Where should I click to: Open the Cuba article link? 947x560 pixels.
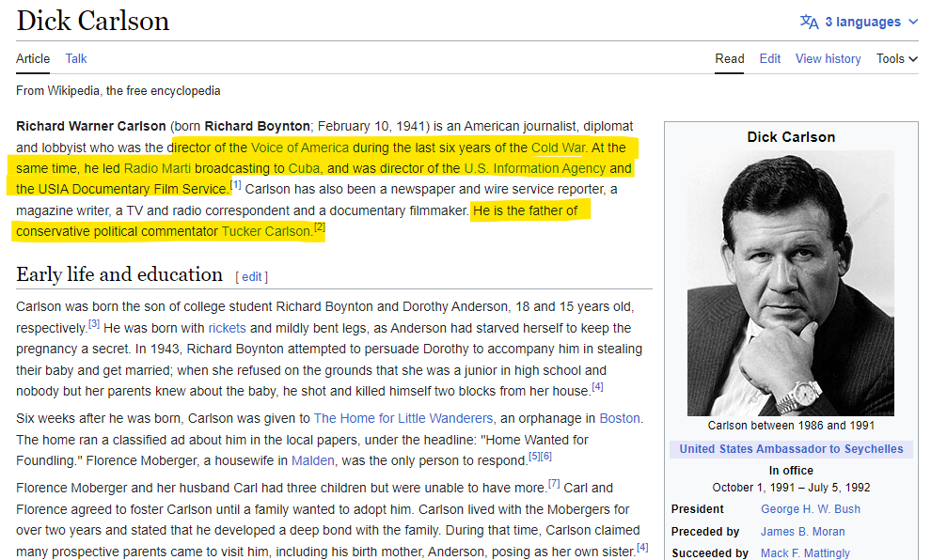pos(305,168)
